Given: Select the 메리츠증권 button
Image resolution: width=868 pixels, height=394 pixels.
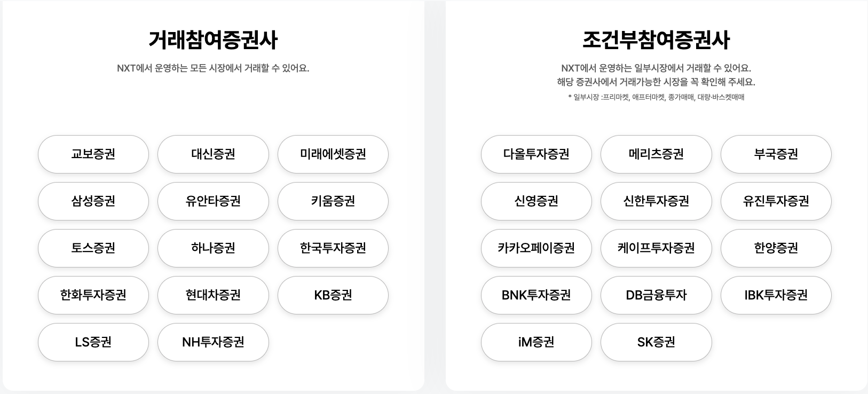Looking at the screenshot, I should [656, 154].
